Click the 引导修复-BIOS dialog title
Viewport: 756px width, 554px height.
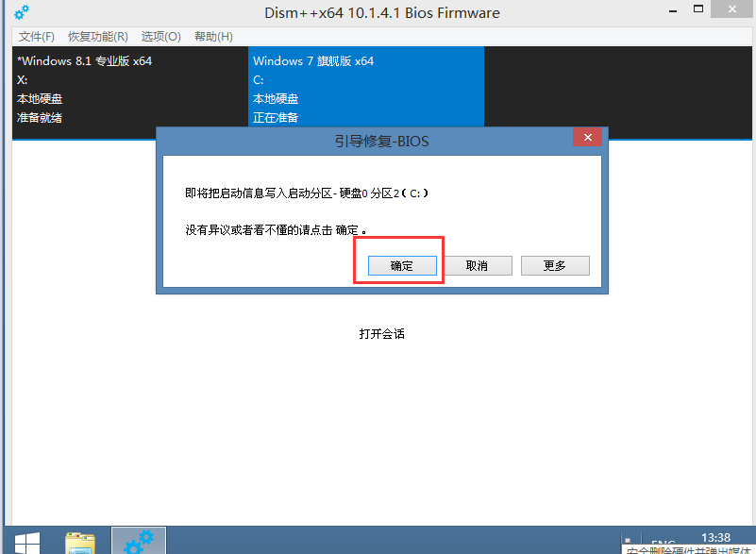[x=382, y=142]
